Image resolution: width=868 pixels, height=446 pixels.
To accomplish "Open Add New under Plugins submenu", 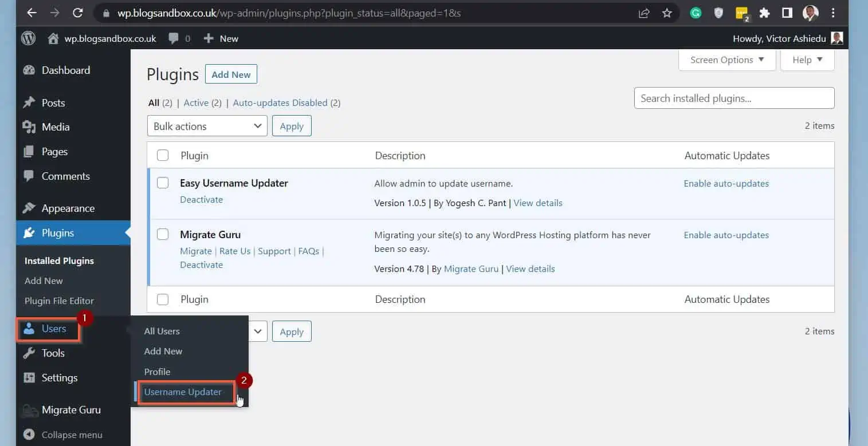I will (x=44, y=281).
